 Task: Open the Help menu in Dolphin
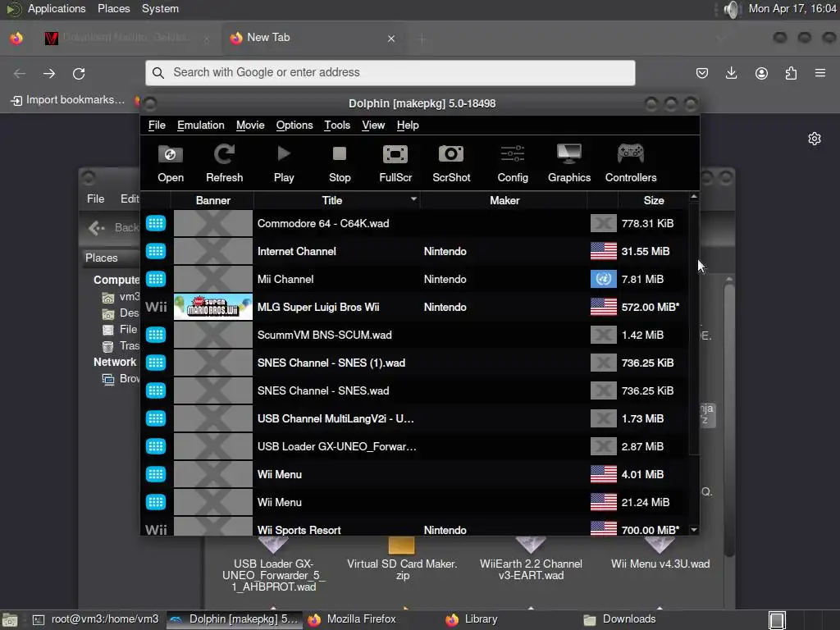408,125
